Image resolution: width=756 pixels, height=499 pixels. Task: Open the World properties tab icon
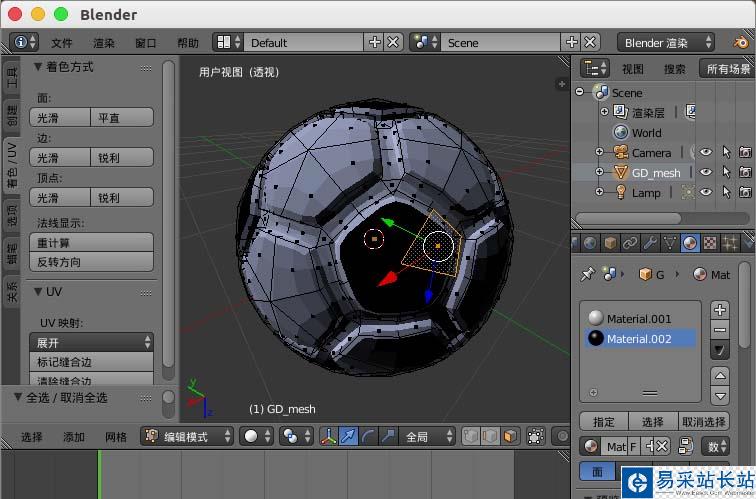(x=590, y=243)
